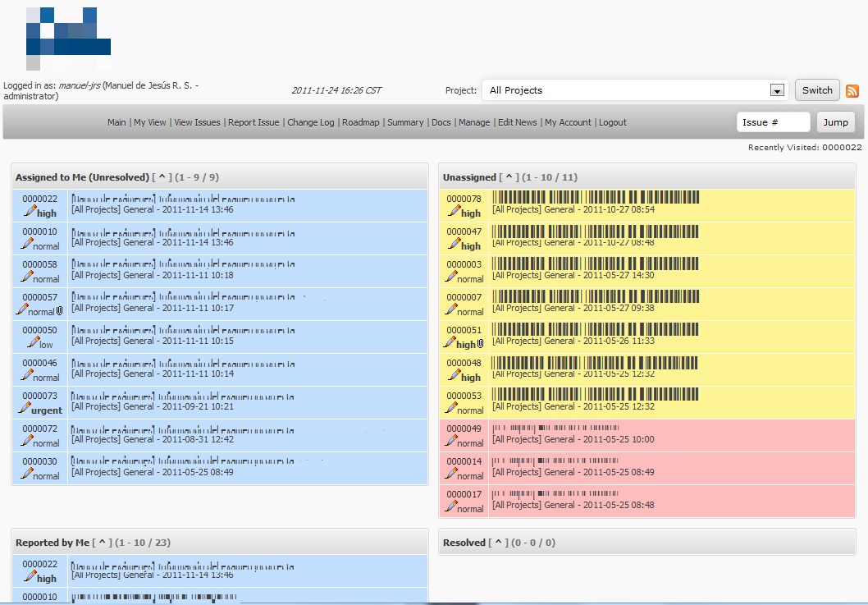Viewport: 868px width, 605px height.
Task: Collapse the Assigned to Me section
Action: coord(161,177)
